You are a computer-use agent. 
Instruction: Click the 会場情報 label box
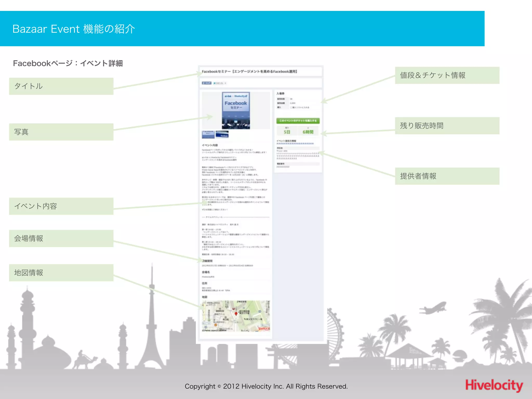pyautogui.click(x=61, y=238)
